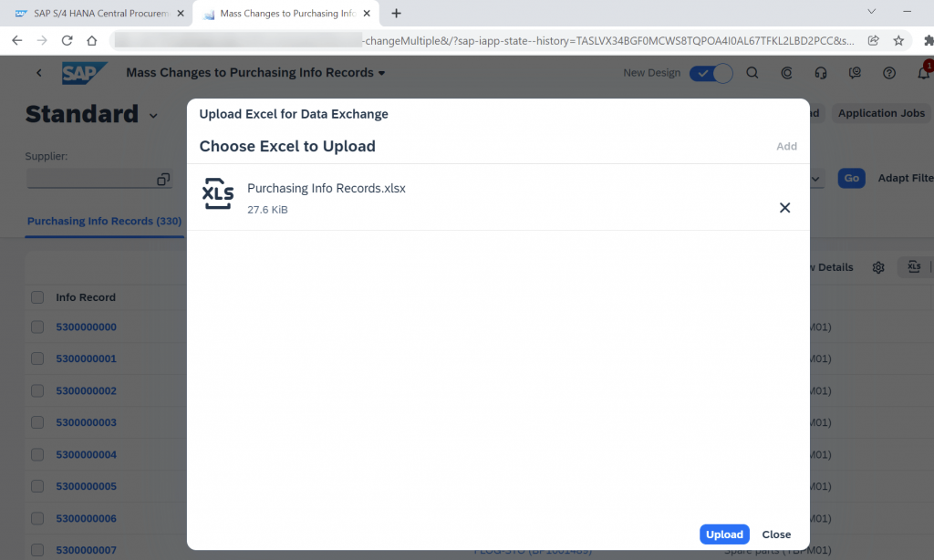Go back using SAP shell back arrow

point(38,73)
